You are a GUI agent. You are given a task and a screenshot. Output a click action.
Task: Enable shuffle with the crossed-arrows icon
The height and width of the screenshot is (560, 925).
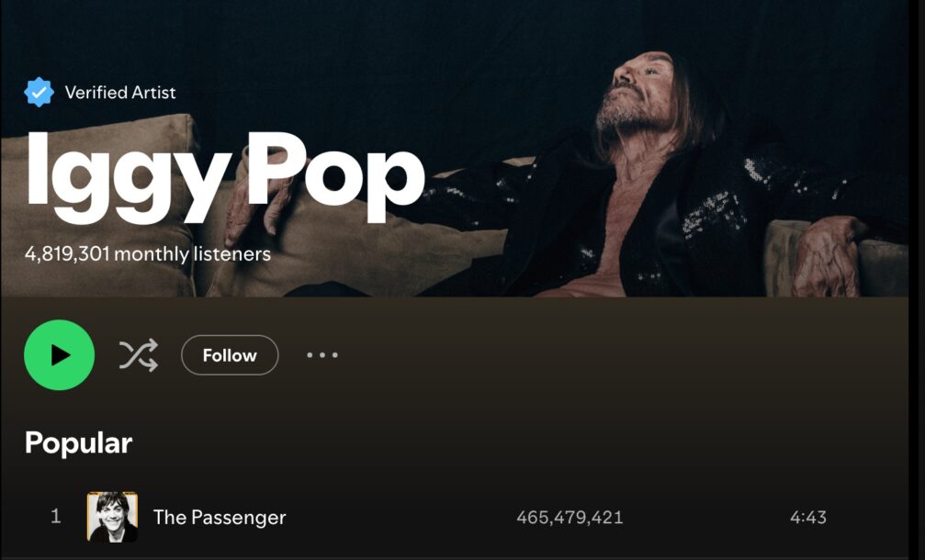click(x=139, y=355)
